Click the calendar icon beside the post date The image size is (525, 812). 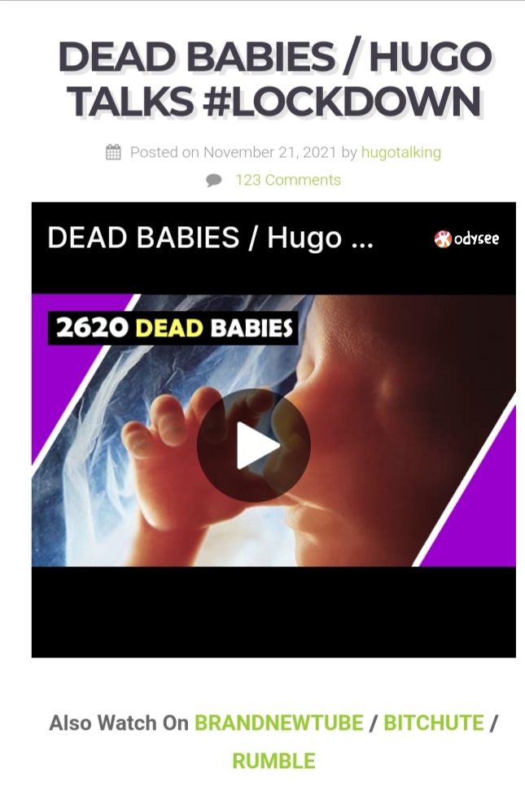113,152
